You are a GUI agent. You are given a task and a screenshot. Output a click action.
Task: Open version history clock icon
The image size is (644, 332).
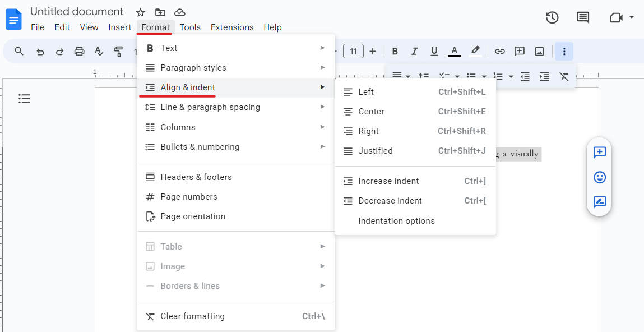552,17
